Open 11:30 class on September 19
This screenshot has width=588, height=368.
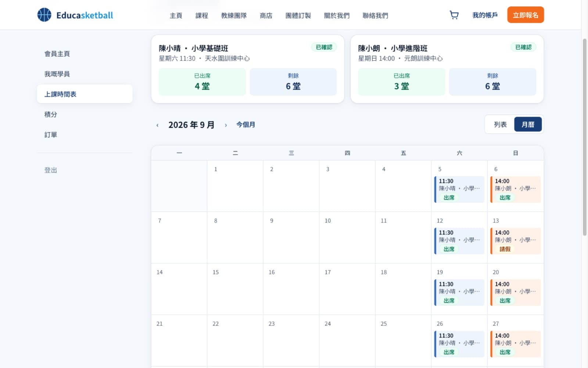click(459, 293)
